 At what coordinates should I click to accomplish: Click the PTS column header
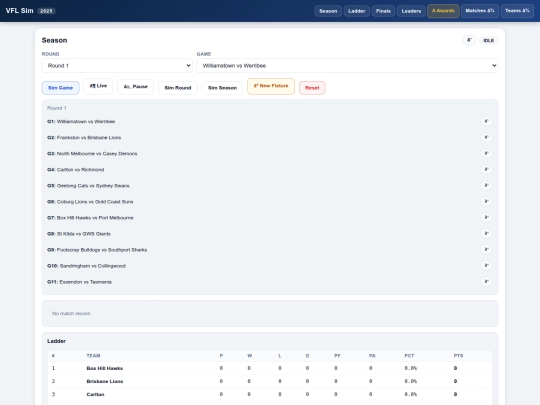(458, 356)
